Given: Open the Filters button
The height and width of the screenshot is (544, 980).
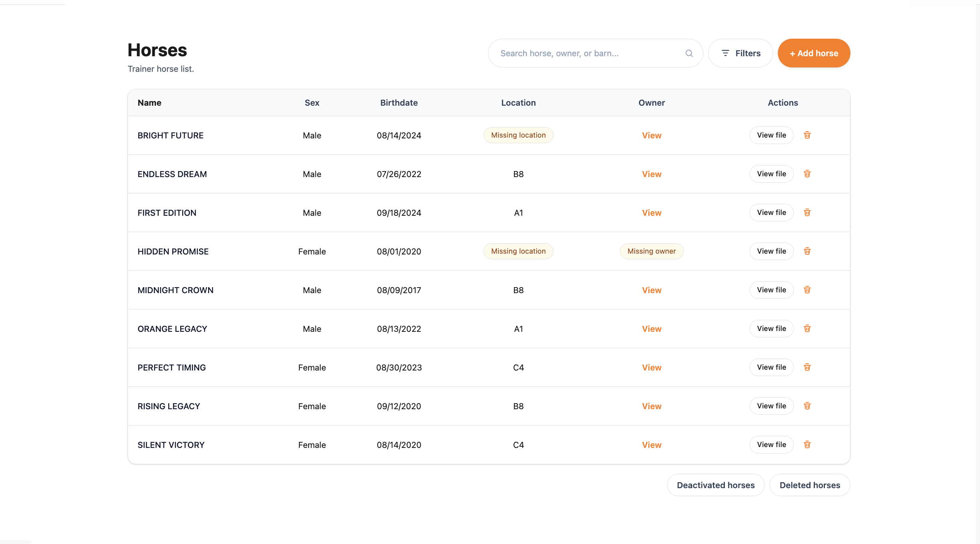Looking at the screenshot, I should tap(740, 53).
